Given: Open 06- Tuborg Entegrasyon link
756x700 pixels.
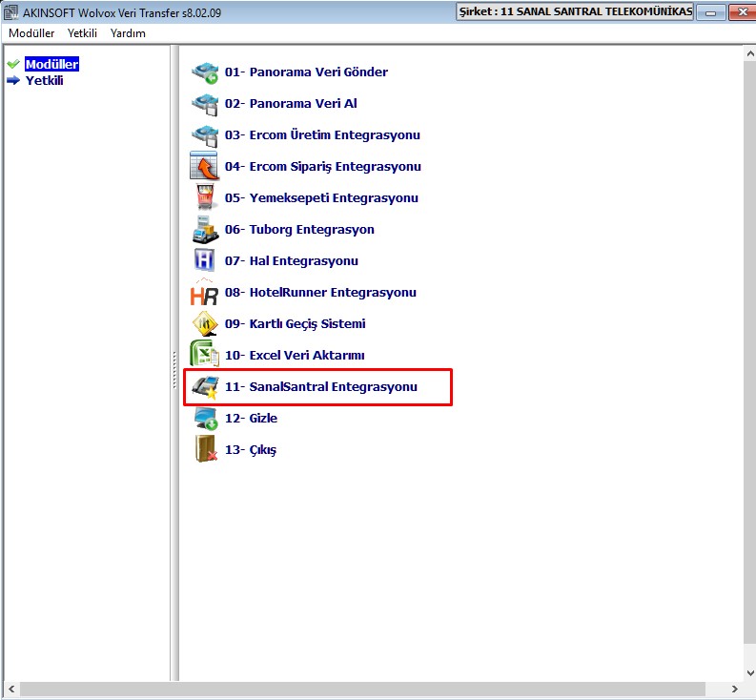Looking at the screenshot, I should click(x=299, y=229).
